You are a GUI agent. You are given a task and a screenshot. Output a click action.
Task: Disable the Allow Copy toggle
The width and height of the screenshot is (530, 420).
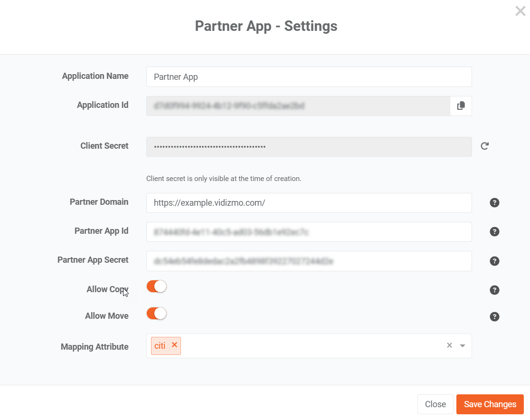(x=157, y=286)
